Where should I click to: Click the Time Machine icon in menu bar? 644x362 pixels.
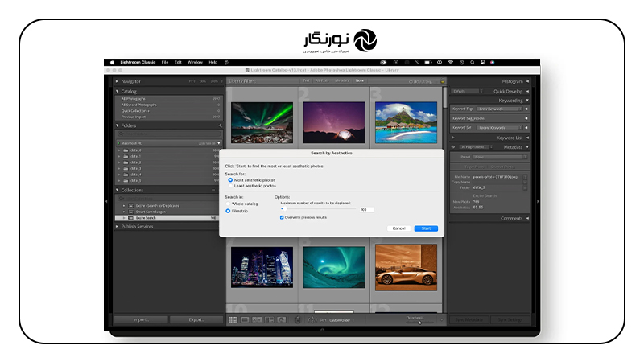(461, 63)
